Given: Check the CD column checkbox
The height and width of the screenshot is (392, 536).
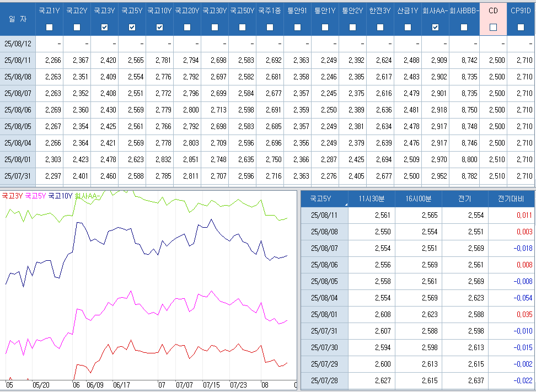Looking at the screenshot, I should [x=494, y=28].
